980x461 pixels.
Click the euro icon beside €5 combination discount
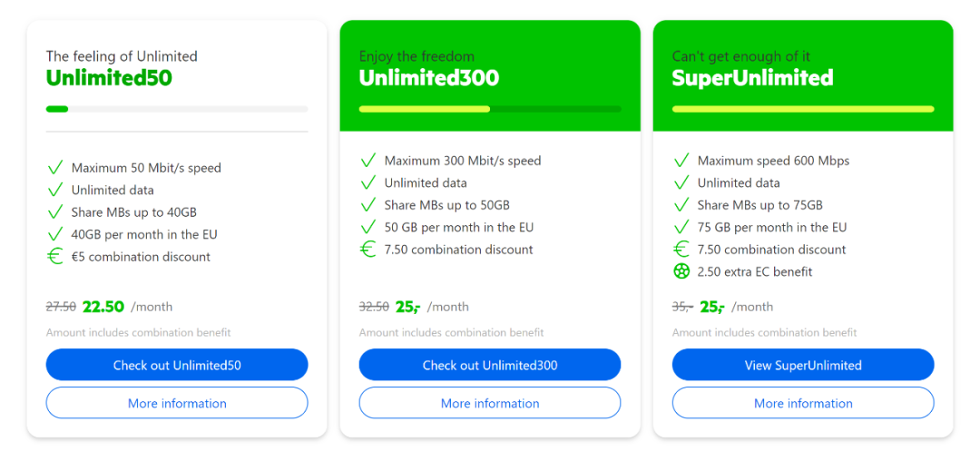(x=55, y=257)
